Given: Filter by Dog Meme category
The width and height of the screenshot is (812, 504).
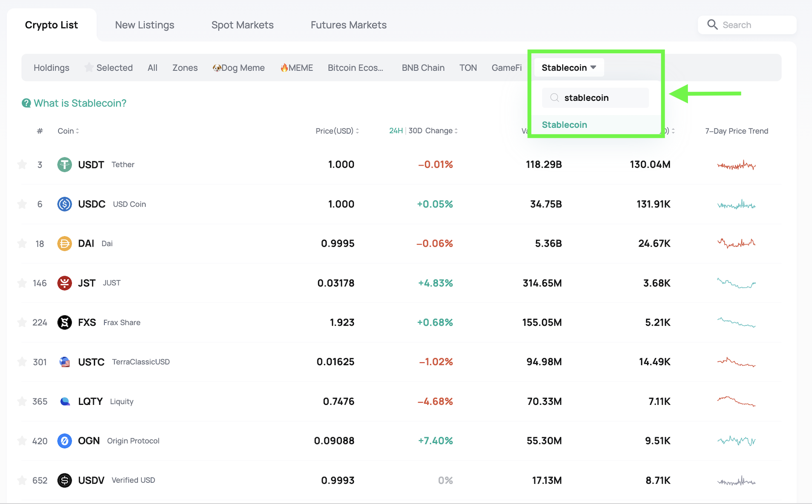Looking at the screenshot, I should click(239, 67).
